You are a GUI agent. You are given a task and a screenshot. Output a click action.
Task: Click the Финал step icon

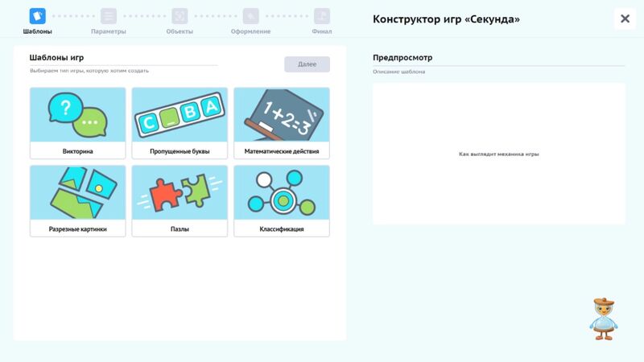pos(321,16)
